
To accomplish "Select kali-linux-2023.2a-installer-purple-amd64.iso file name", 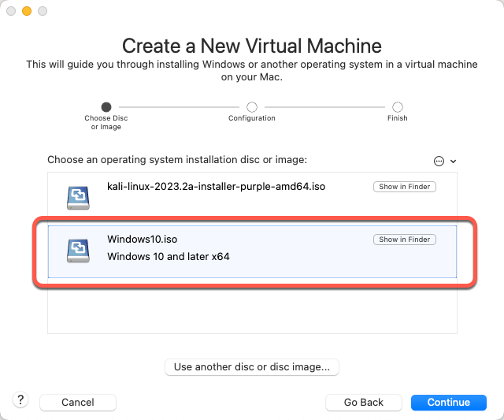I will [x=216, y=187].
